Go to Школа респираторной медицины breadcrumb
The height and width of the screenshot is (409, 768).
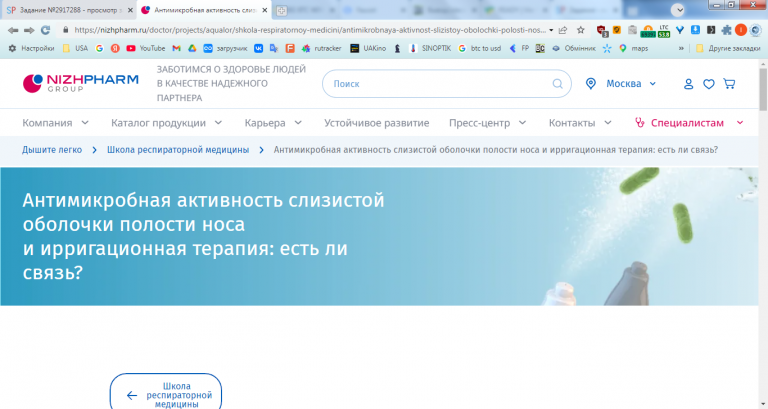click(178, 150)
